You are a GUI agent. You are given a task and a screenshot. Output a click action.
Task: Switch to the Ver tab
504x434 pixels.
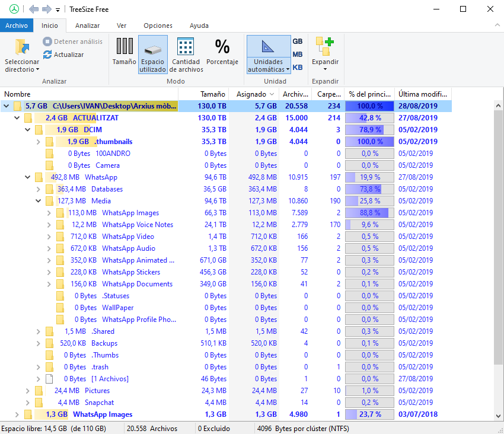(122, 25)
